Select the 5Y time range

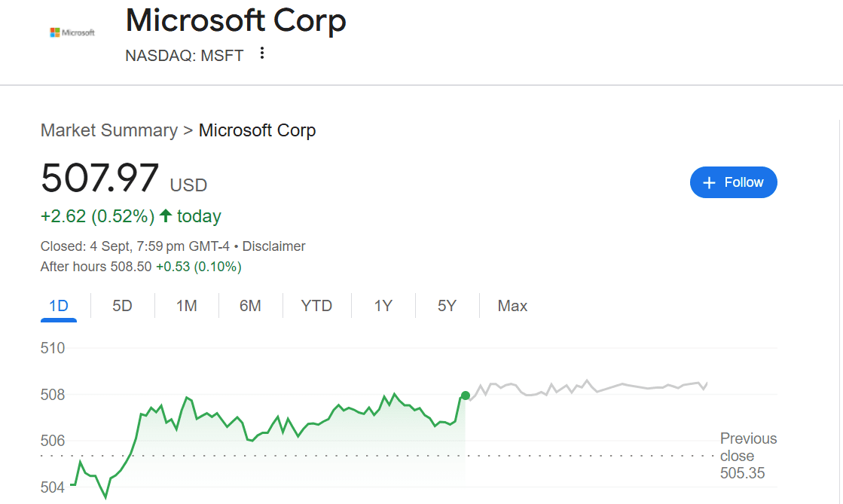(447, 305)
